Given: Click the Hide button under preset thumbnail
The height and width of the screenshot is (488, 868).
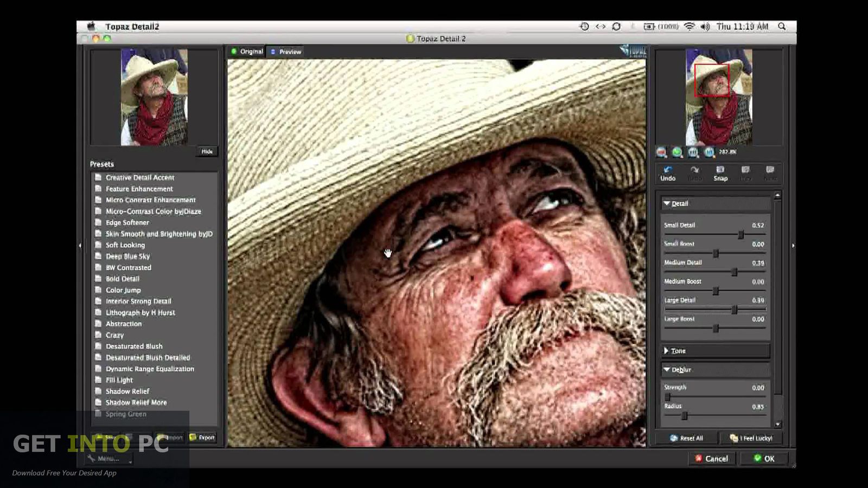Looking at the screenshot, I should pyautogui.click(x=207, y=151).
